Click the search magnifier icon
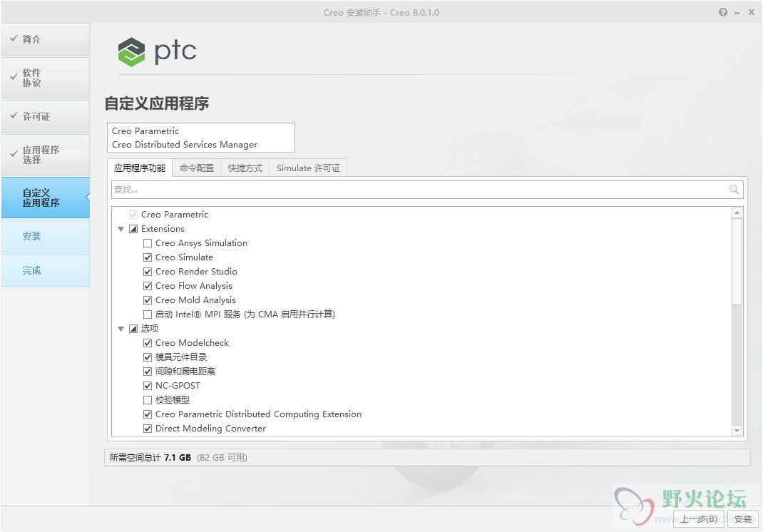Image resolution: width=763 pixels, height=532 pixels. pos(734,190)
